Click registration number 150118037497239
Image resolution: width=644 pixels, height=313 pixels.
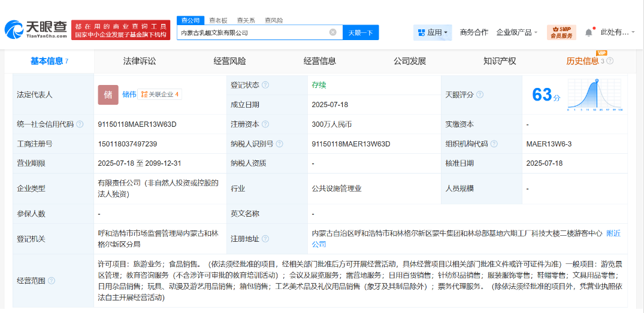(128, 144)
